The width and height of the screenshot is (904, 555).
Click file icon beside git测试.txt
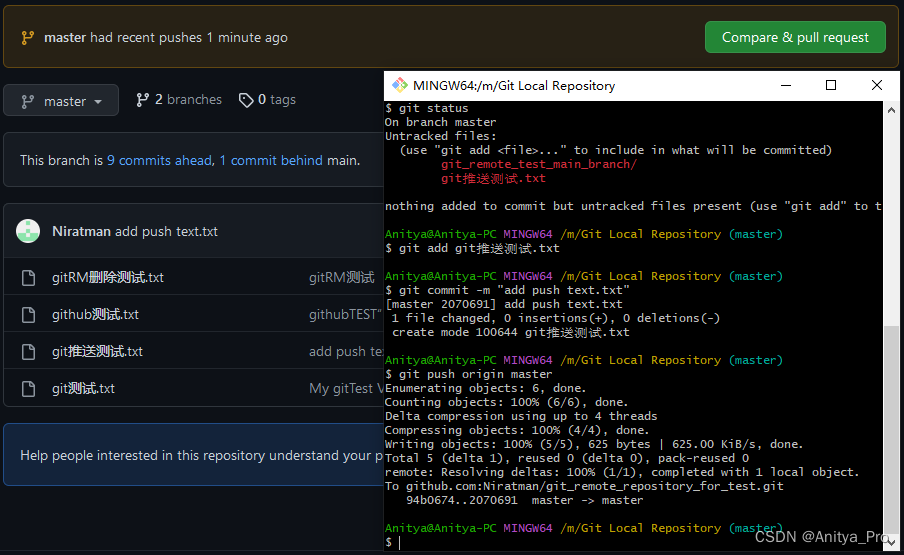(28, 388)
